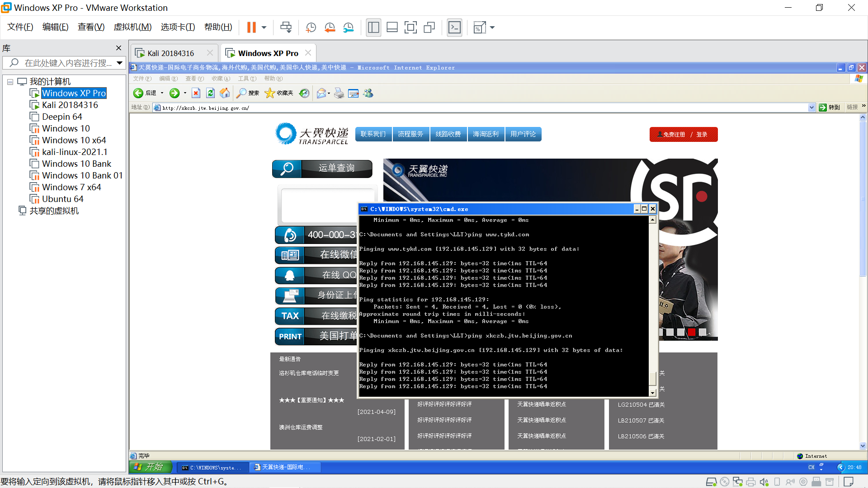The width and height of the screenshot is (868, 488).
Task: Toggle the library sidebar view icon
Action: click(x=373, y=28)
